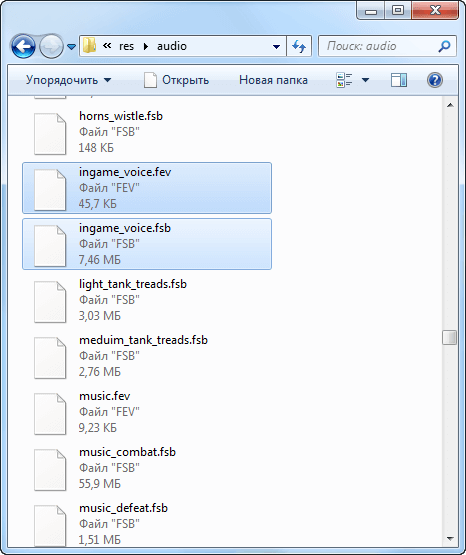Select the res breadcrumb in path
466x555 pixels.
(126, 46)
